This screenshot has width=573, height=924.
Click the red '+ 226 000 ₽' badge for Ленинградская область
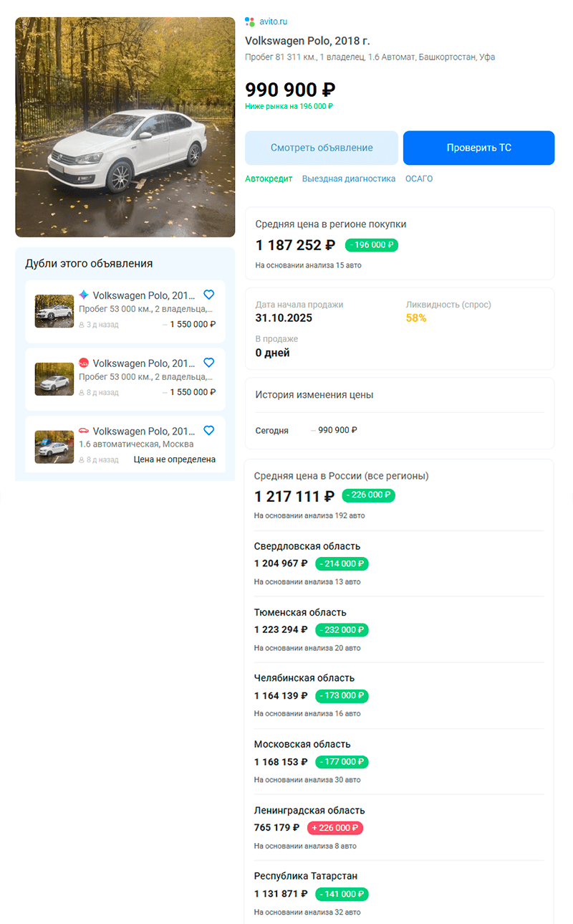click(x=334, y=828)
